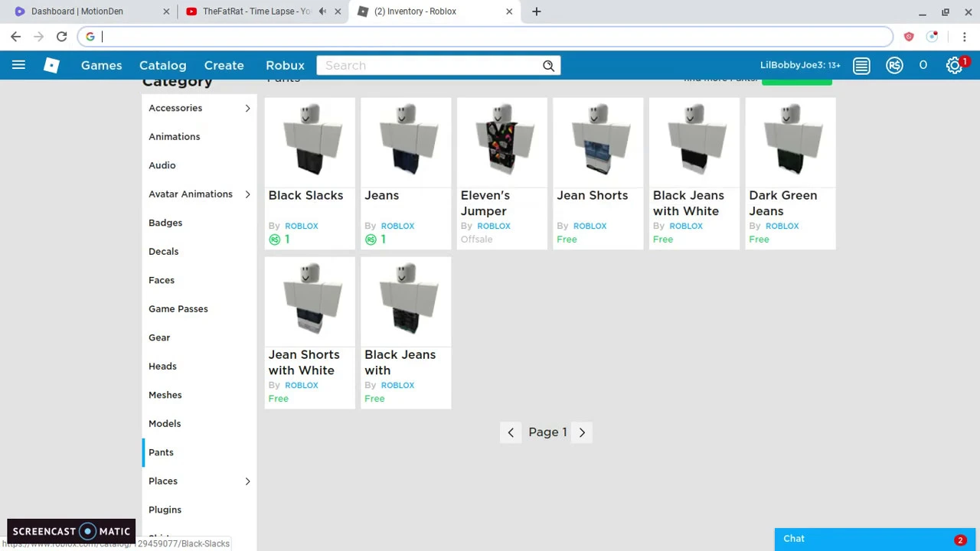This screenshot has width=980, height=551.
Task: Open the Avatar Animations category label
Action: pos(191,194)
